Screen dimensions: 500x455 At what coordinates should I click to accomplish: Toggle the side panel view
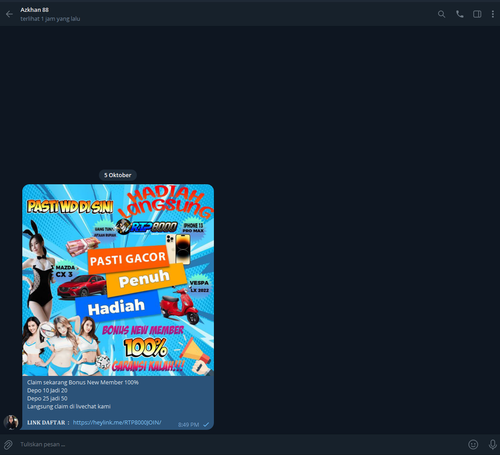(x=477, y=14)
